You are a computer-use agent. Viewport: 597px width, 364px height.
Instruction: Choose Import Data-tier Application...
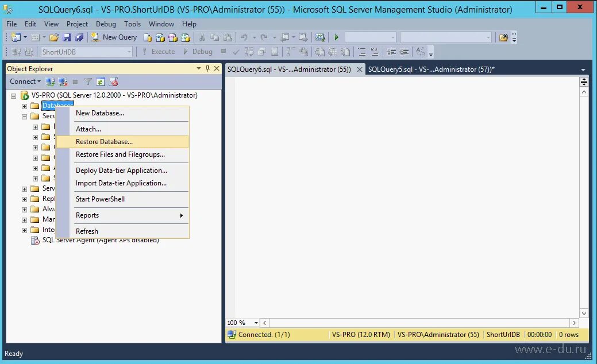(x=122, y=183)
